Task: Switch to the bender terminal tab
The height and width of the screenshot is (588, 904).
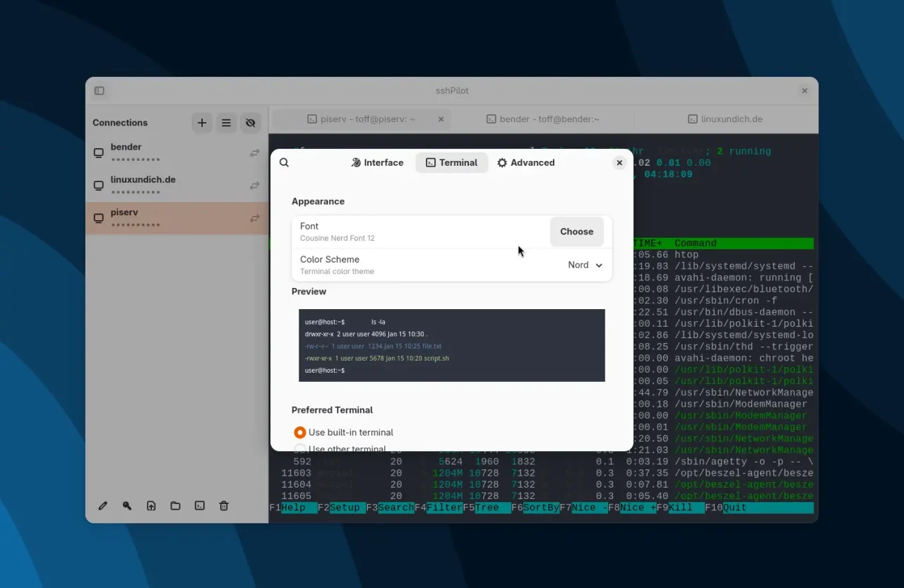Action: tap(542, 119)
